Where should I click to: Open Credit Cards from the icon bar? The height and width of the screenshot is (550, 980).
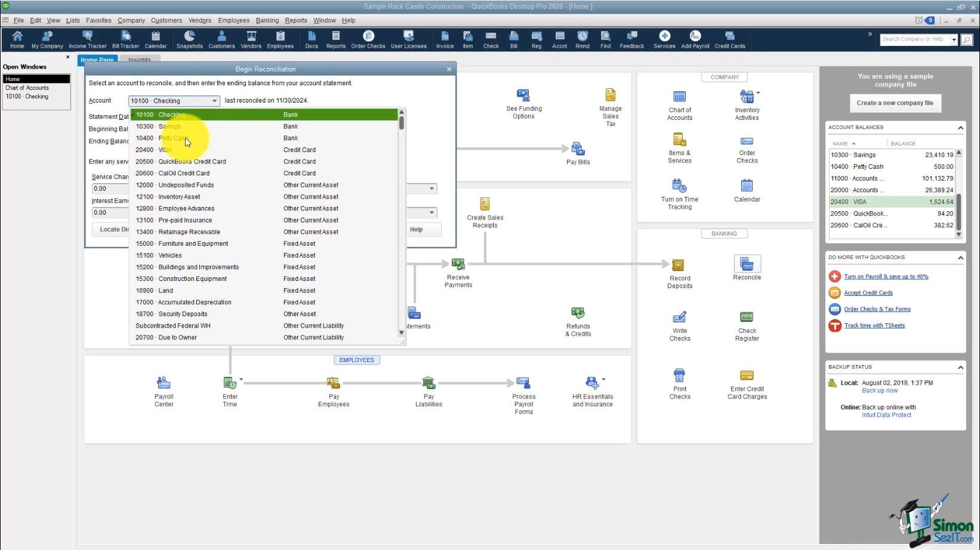point(729,39)
